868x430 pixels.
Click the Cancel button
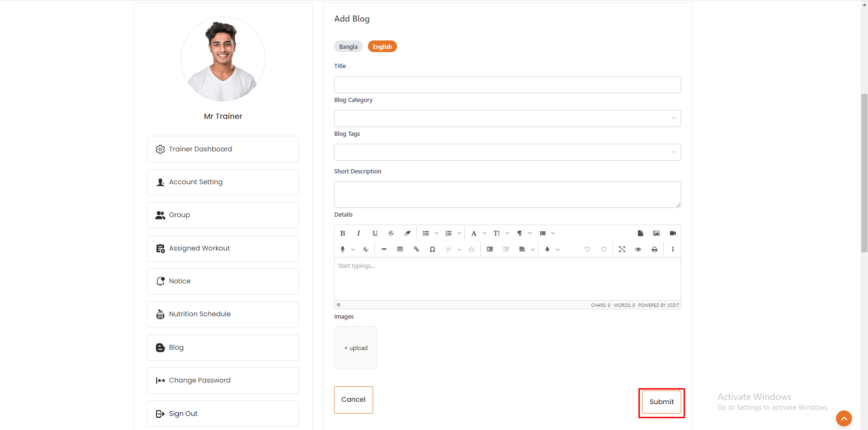(x=353, y=400)
